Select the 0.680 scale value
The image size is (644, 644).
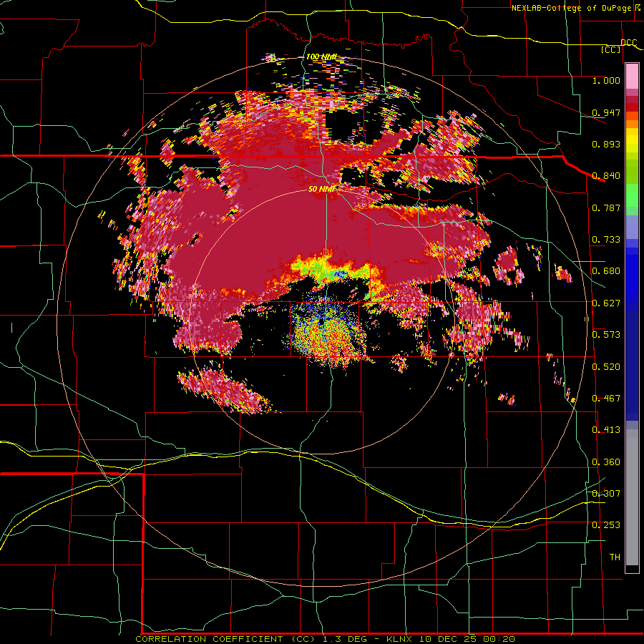click(606, 270)
